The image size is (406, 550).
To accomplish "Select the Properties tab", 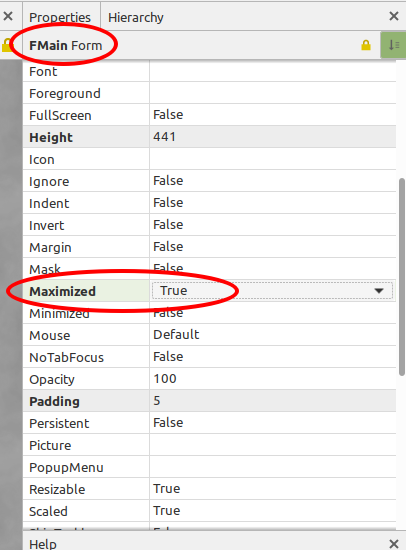I will (60, 17).
